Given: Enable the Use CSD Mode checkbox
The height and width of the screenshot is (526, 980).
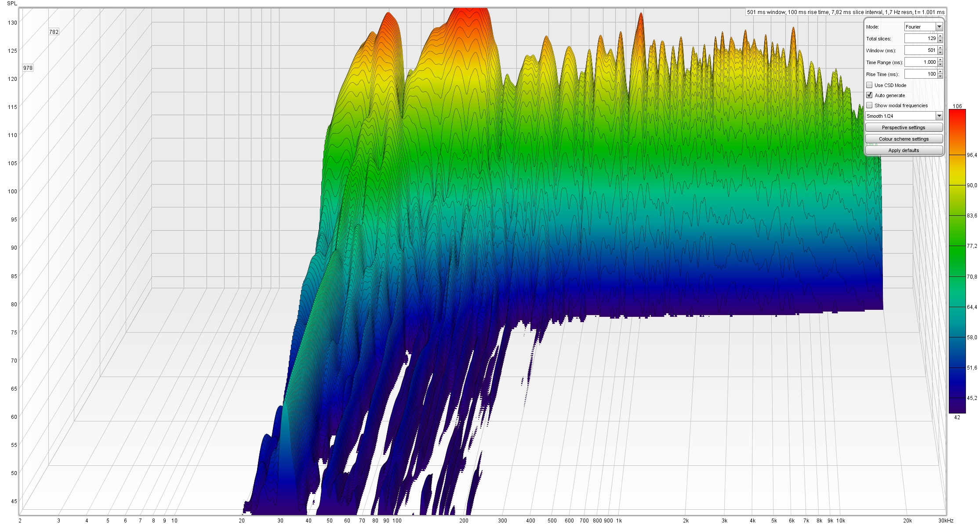Looking at the screenshot, I should pos(869,85).
